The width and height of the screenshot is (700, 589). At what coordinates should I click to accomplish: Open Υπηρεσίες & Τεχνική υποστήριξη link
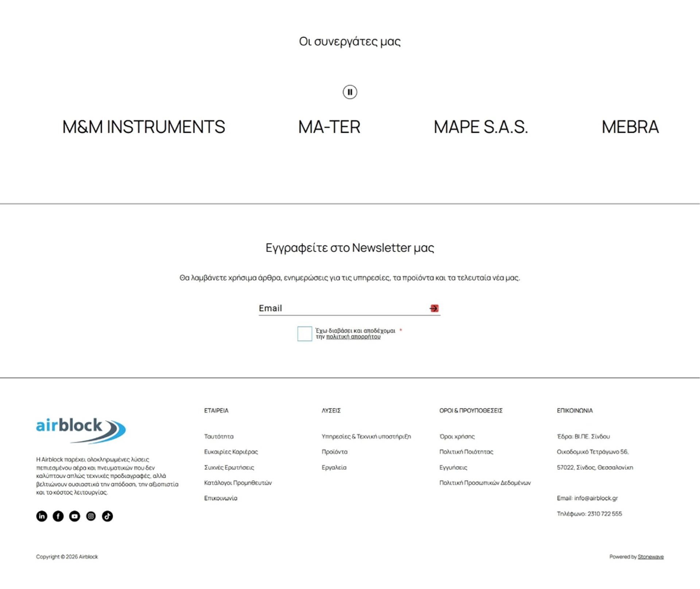(366, 436)
